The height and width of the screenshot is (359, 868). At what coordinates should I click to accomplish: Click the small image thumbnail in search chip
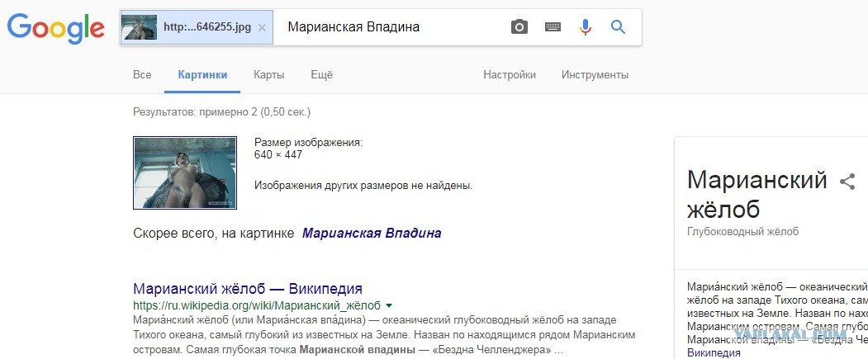pyautogui.click(x=140, y=27)
